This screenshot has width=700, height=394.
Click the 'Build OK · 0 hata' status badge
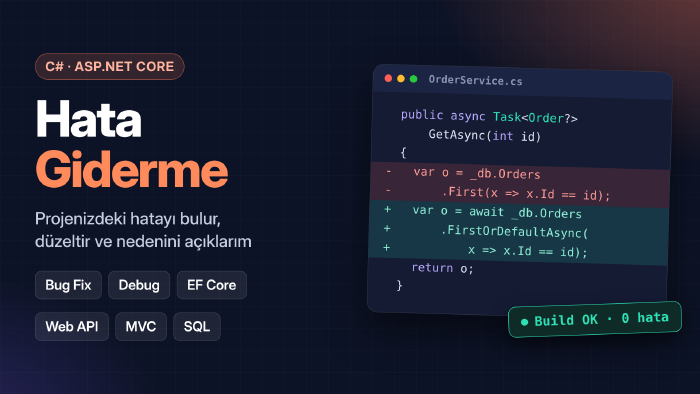[595, 319]
